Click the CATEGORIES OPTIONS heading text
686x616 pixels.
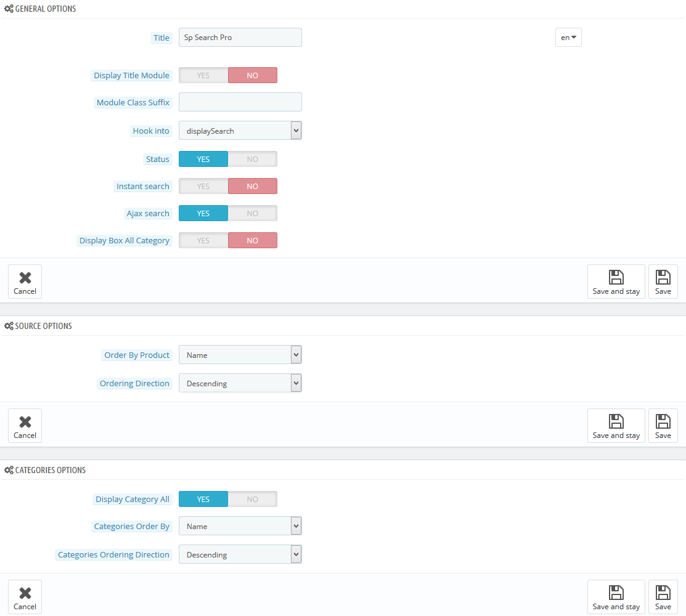pos(51,471)
